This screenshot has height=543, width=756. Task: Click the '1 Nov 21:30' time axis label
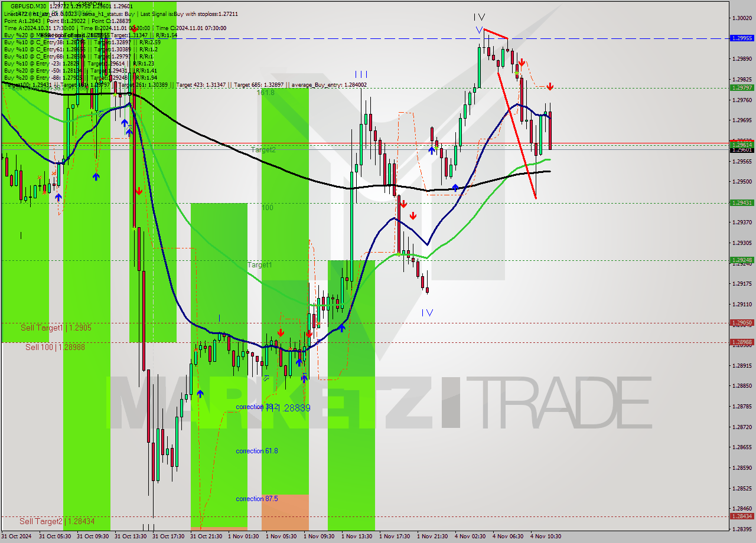pos(433,537)
